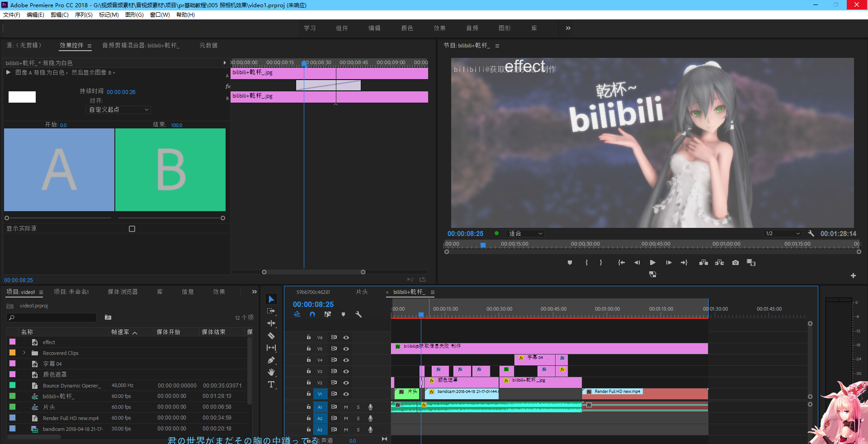Toggle V6 track visibility eye
Viewport: 868px width, 444px height.
[x=346, y=337]
